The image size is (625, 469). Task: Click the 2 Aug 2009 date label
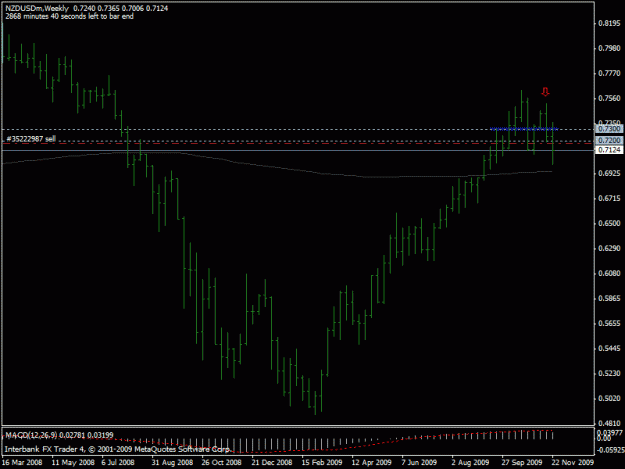pos(470,462)
